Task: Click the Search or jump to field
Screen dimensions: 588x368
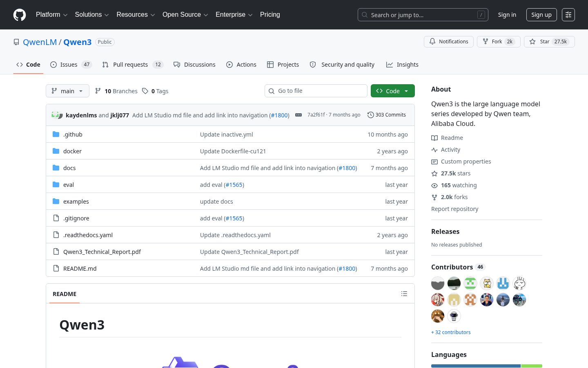Action: (x=423, y=15)
